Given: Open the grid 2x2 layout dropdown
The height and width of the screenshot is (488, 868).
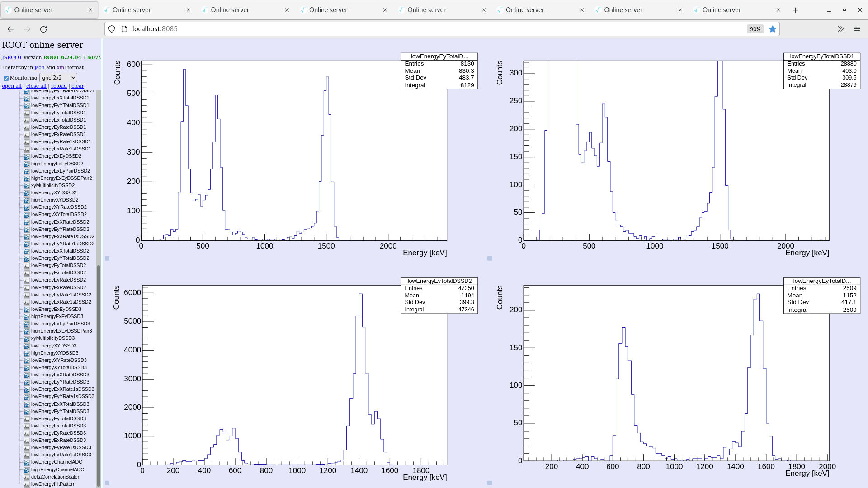Looking at the screenshot, I should click(58, 77).
